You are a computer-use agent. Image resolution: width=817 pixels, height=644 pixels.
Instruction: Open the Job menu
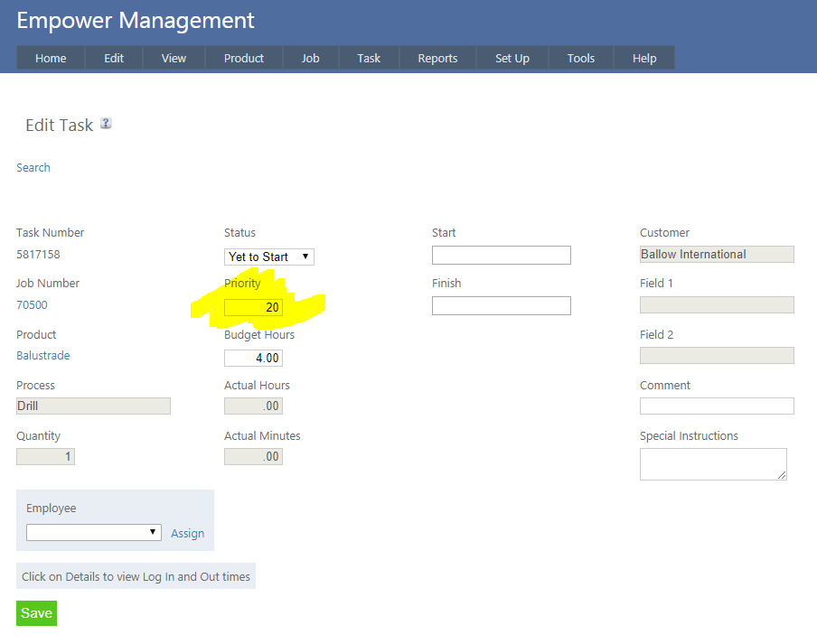click(x=310, y=58)
